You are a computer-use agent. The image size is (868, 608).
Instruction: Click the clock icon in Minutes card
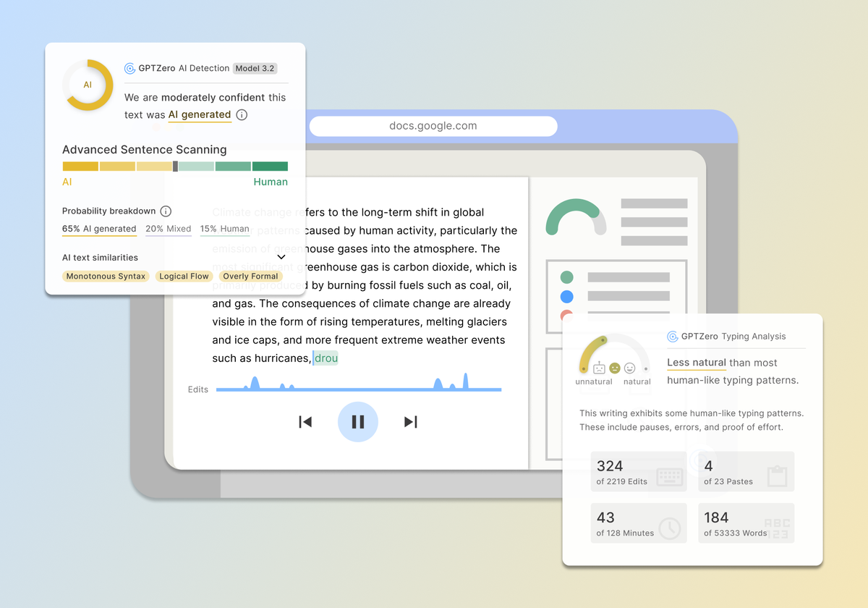pos(669,528)
